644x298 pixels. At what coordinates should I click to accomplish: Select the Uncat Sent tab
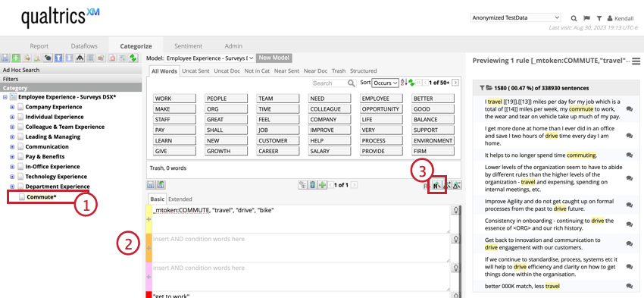point(195,71)
